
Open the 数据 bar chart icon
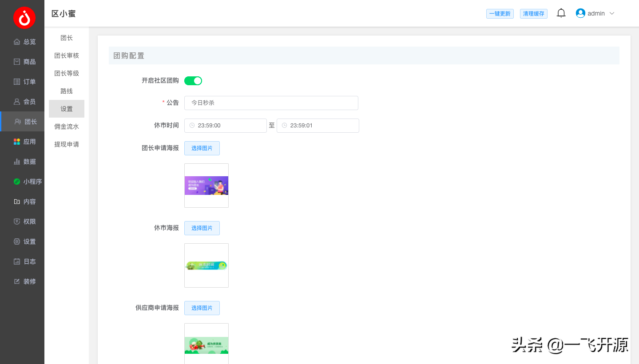click(17, 162)
